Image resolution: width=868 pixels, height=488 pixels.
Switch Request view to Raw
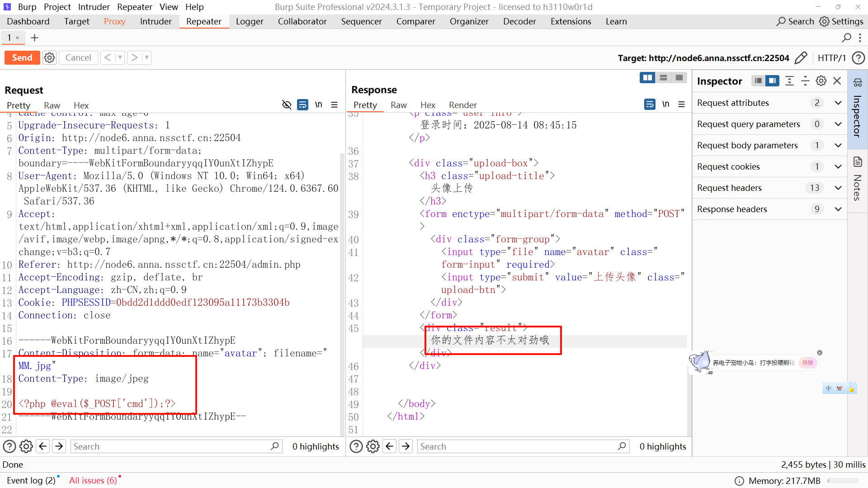[52, 105]
